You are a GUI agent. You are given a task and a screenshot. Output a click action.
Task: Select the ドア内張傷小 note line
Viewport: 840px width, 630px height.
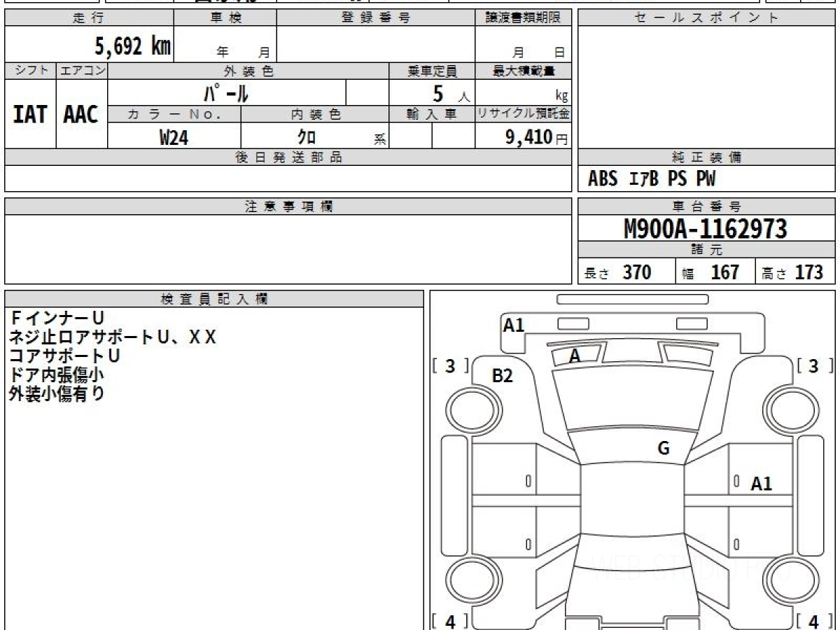pyautogui.click(x=57, y=374)
